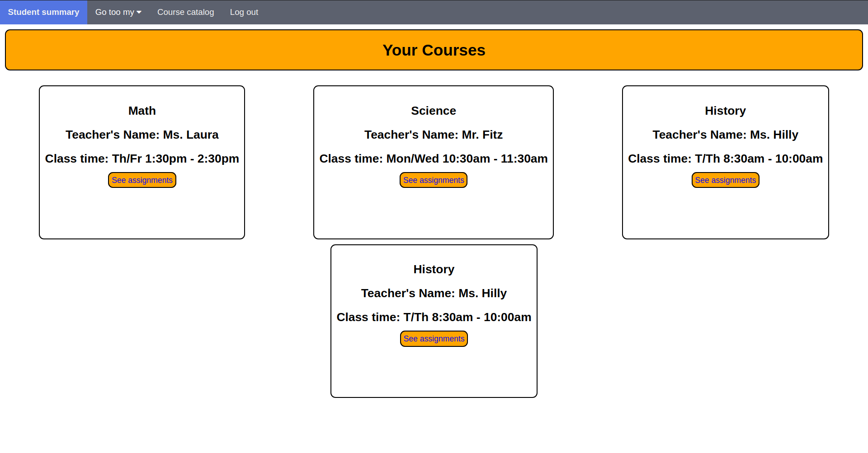Click the Your Courses banner
The width and height of the screenshot is (868, 453).
tap(434, 50)
